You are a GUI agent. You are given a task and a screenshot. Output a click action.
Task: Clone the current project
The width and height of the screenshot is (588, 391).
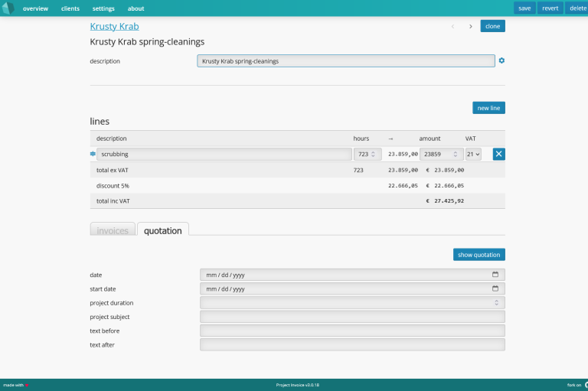tap(493, 26)
